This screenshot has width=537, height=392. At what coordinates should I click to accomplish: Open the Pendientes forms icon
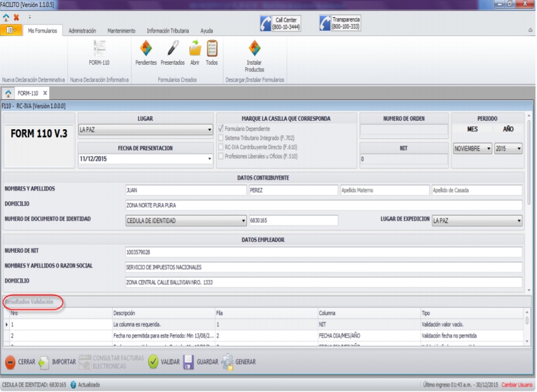(146, 49)
